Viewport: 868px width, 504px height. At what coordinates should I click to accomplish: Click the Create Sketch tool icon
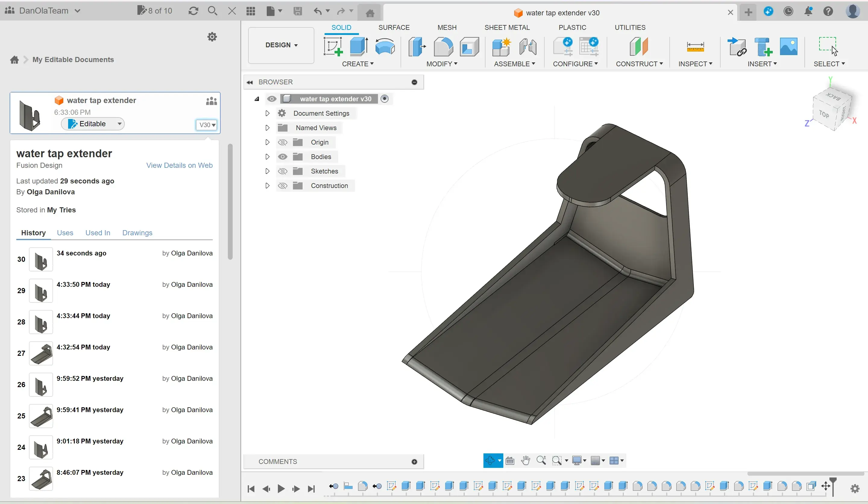[333, 46]
